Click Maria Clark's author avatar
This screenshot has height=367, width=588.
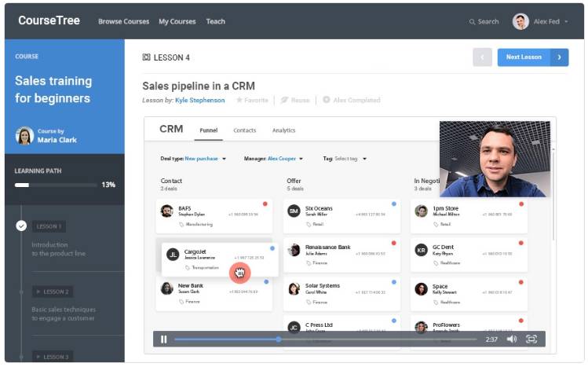25,135
